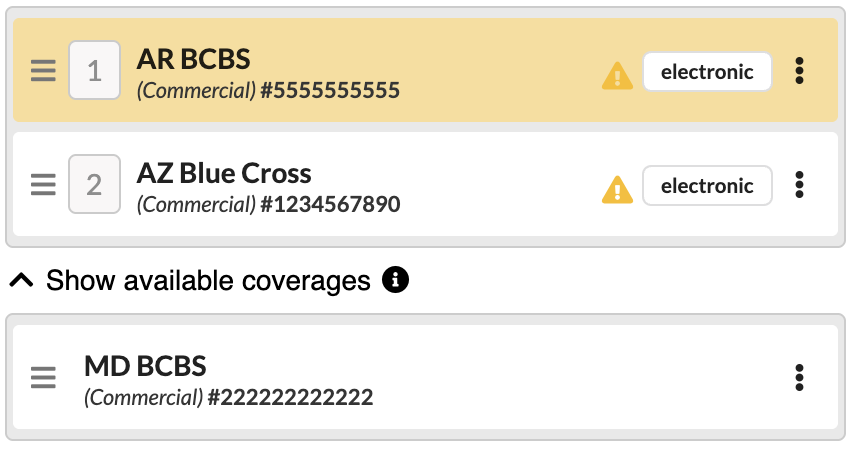Click the electronic badge on AZ Blue Cross
Screen dimensions: 856x450
[707, 185]
